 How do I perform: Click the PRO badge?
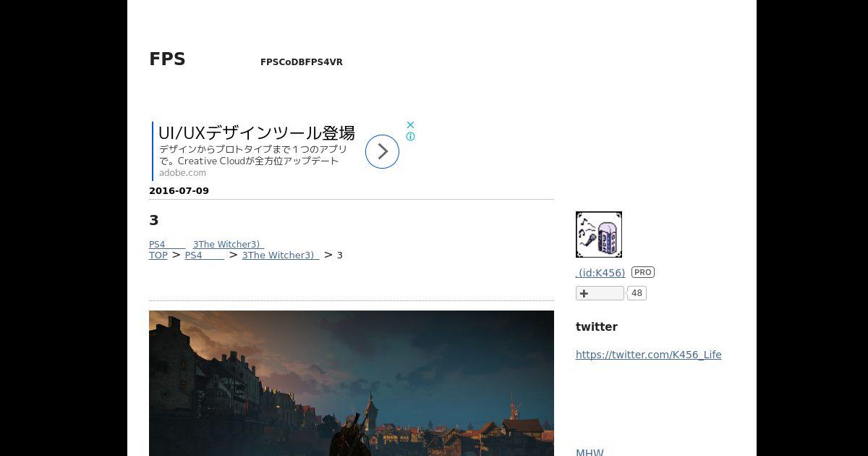[643, 272]
